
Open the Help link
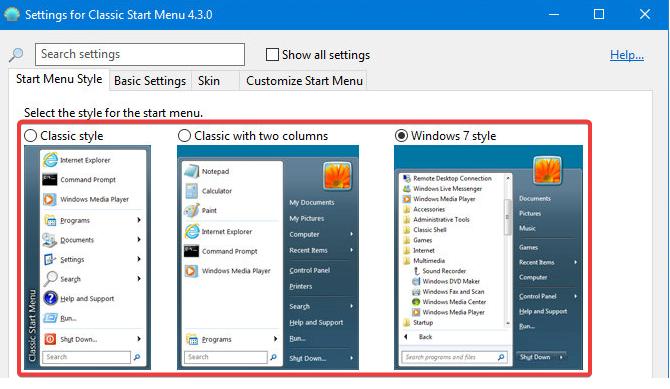point(627,55)
